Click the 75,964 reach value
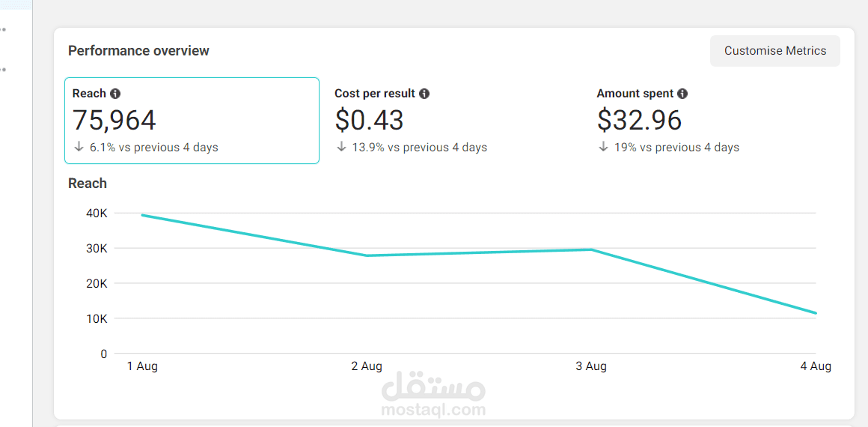Screen dimensions: 868x427 click(114, 120)
